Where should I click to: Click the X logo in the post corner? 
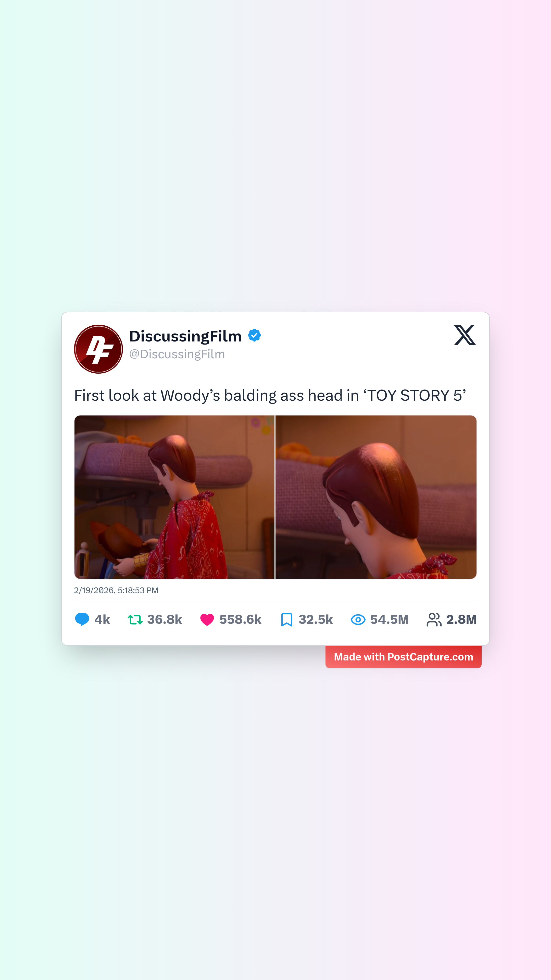(x=465, y=335)
